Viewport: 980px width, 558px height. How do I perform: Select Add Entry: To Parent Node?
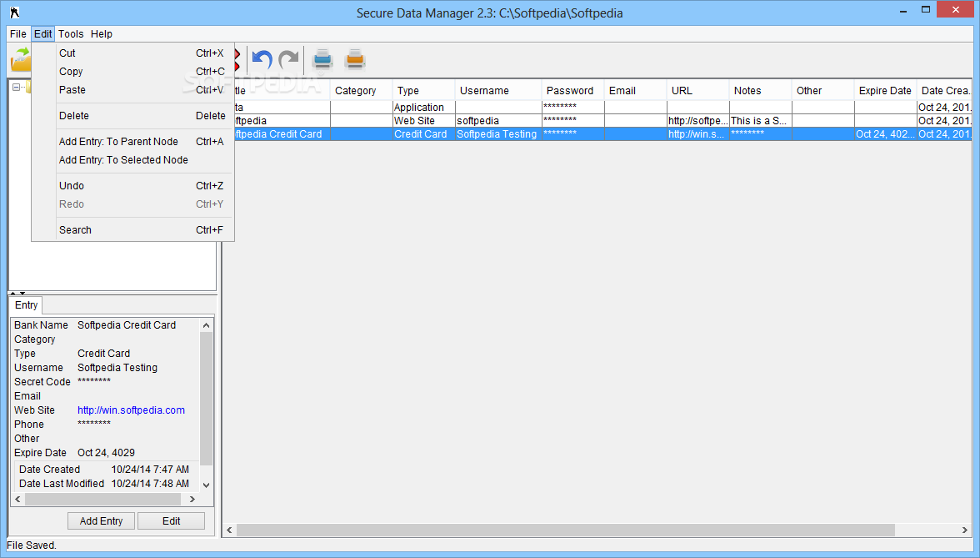[133, 142]
